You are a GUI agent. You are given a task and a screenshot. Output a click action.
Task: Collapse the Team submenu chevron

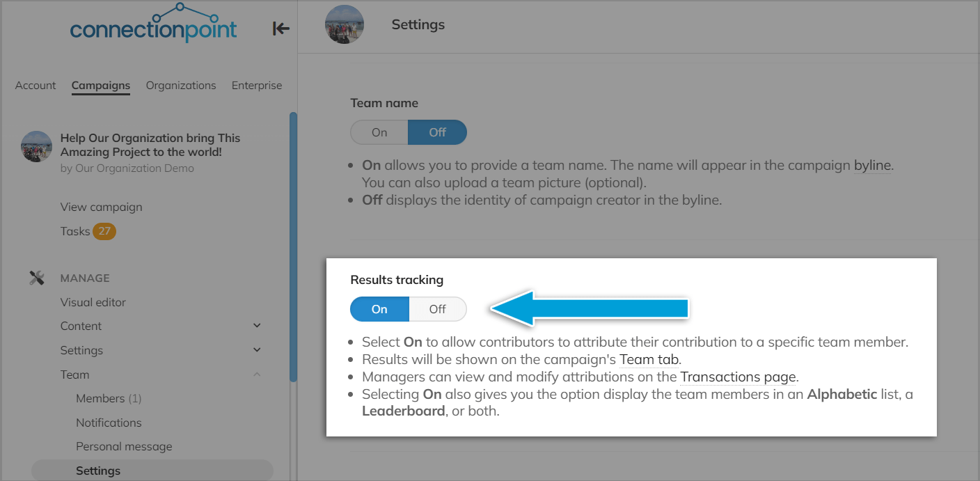257,374
